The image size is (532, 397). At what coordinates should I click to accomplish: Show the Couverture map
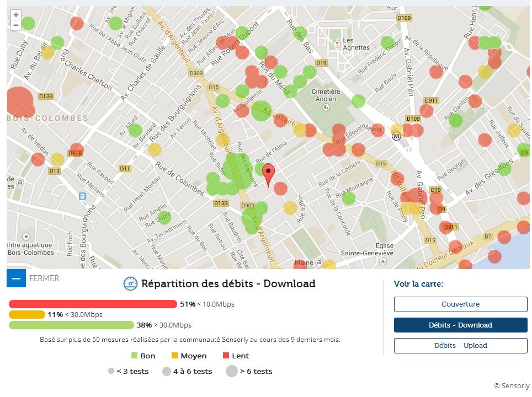tap(460, 304)
